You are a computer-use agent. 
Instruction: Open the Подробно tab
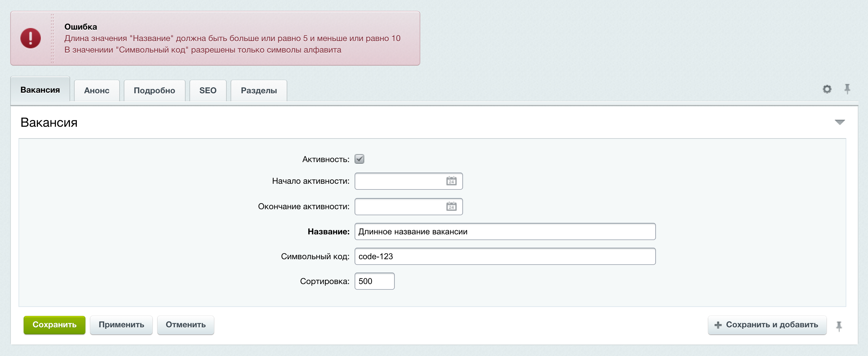coord(154,90)
